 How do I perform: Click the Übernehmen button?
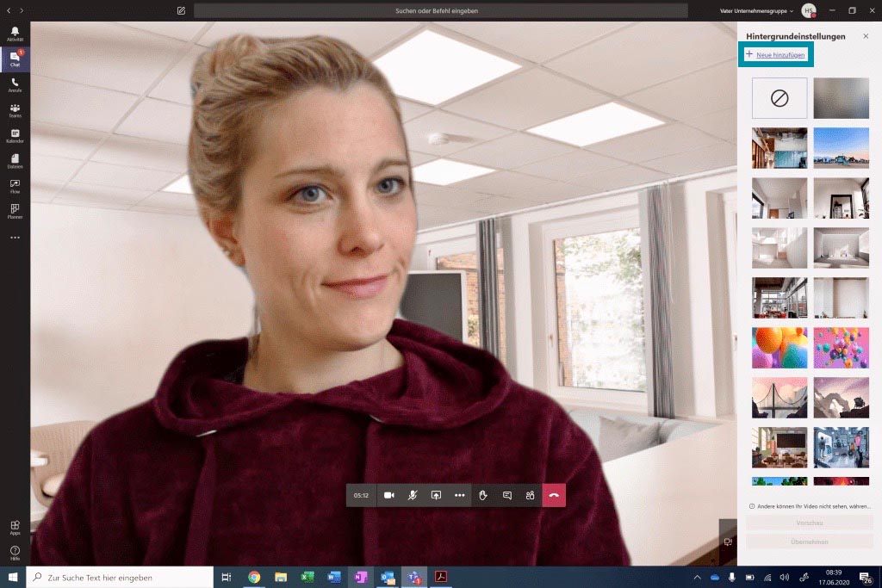tap(810, 542)
